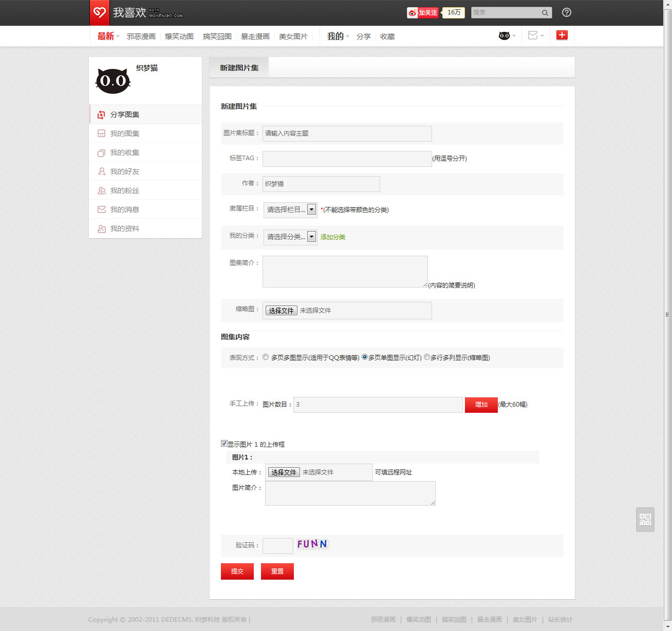Viewport: 672px width, 631px height.
Task: Go to 我的图集 in sidebar
Action: coord(125,133)
